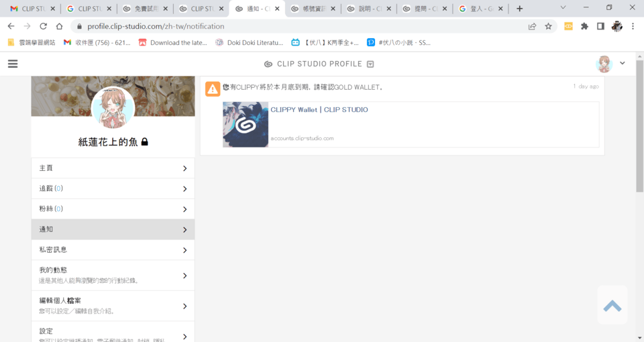Select the 通知 menu item
This screenshot has height=342, width=644.
[113, 229]
